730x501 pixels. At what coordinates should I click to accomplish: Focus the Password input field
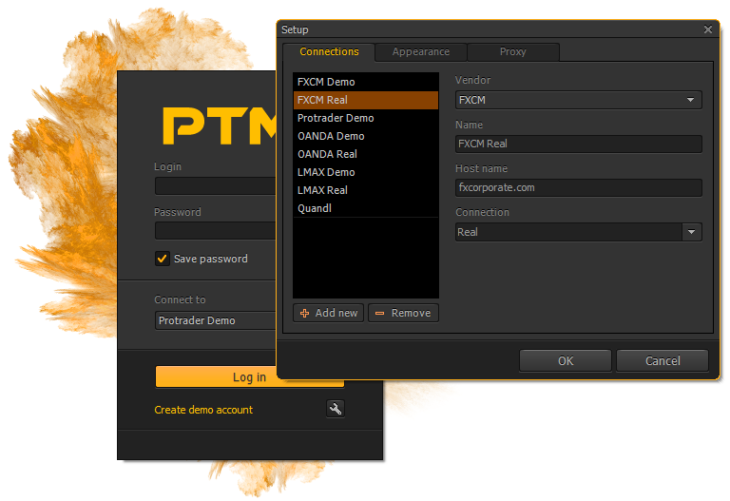(216, 230)
